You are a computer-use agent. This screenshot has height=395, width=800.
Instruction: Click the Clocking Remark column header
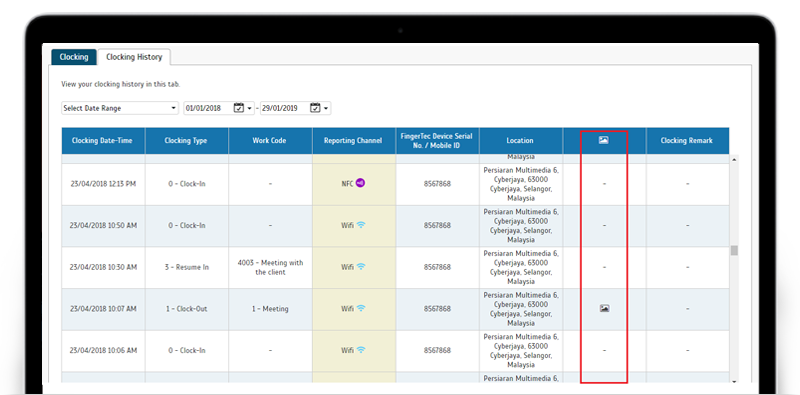pos(687,141)
